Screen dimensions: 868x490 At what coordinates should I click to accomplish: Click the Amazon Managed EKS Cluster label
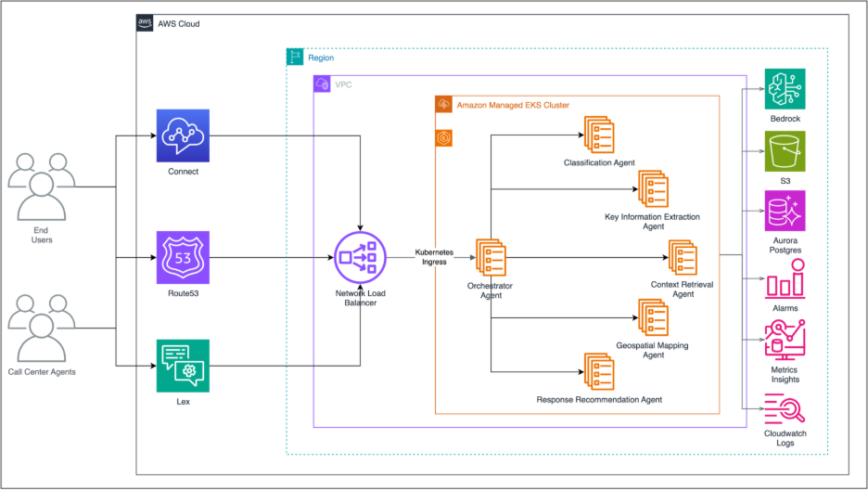[513, 106]
